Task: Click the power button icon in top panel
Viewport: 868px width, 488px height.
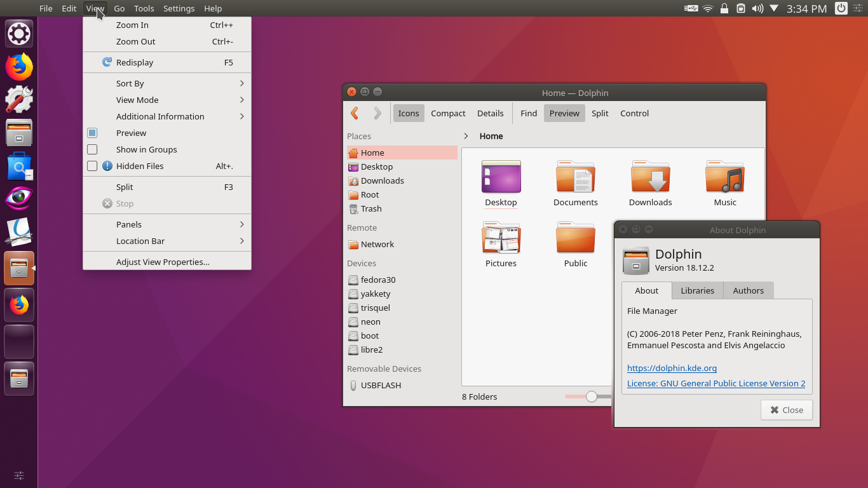Action: click(x=841, y=8)
